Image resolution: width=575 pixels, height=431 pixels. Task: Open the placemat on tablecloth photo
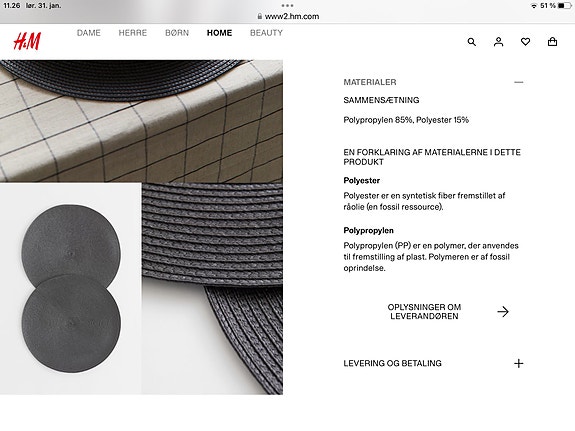142,121
